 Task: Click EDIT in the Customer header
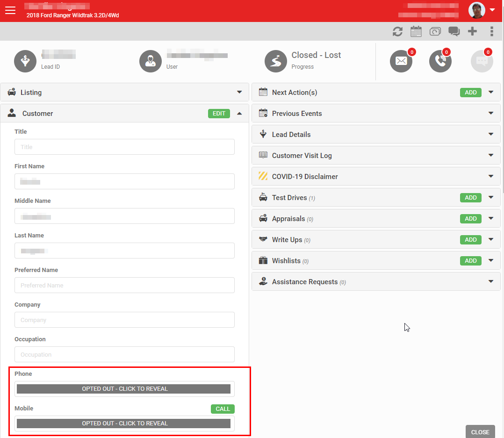(219, 114)
